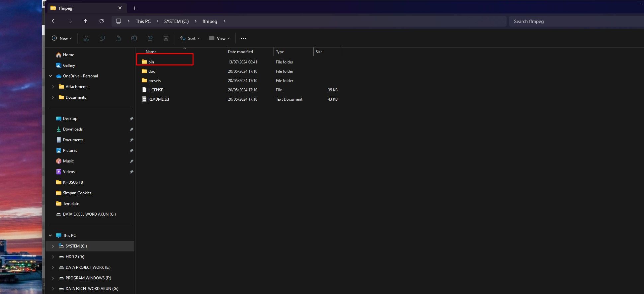The height and width of the screenshot is (294, 644).
Task: Open the View dropdown menu
Action: (x=219, y=39)
